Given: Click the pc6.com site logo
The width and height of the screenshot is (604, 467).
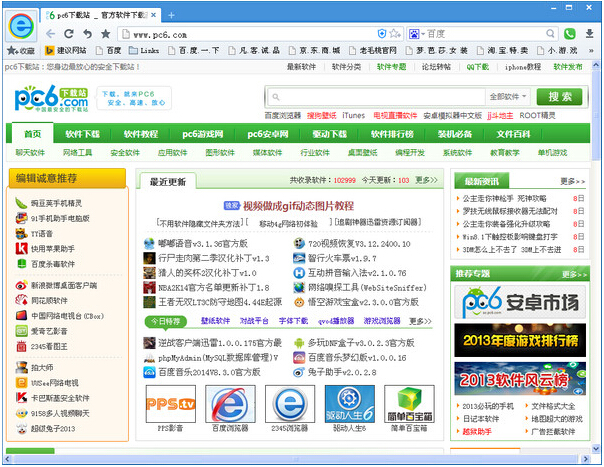Looking at the screenshot, I should coord(52,99).
